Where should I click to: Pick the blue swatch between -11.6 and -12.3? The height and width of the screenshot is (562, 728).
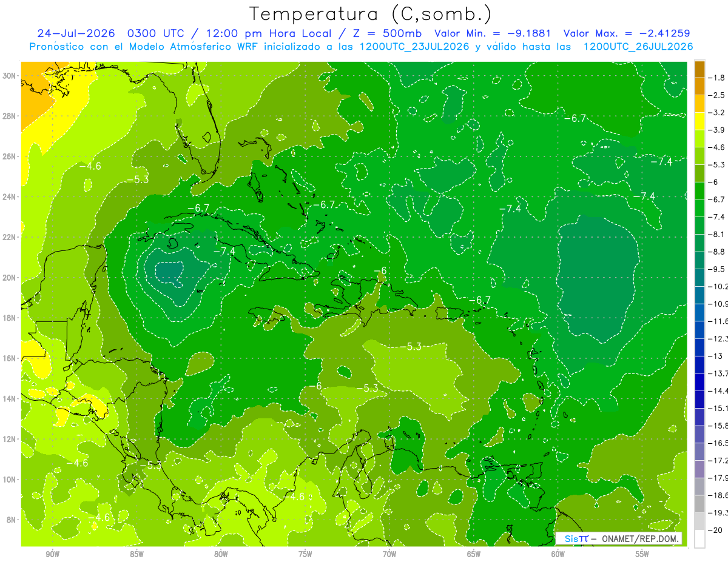(699, 329)
